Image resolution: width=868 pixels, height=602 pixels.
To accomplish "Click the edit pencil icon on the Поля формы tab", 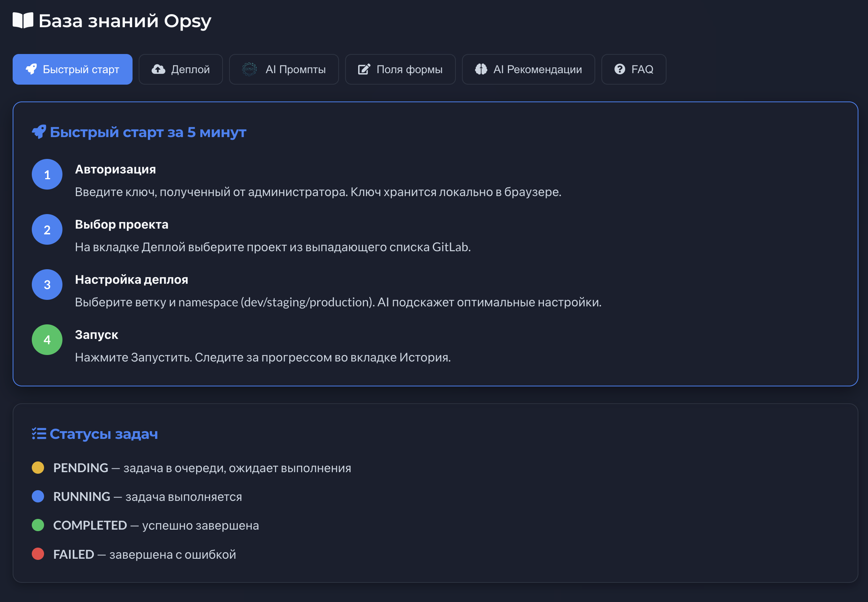I will coord(364,69).
